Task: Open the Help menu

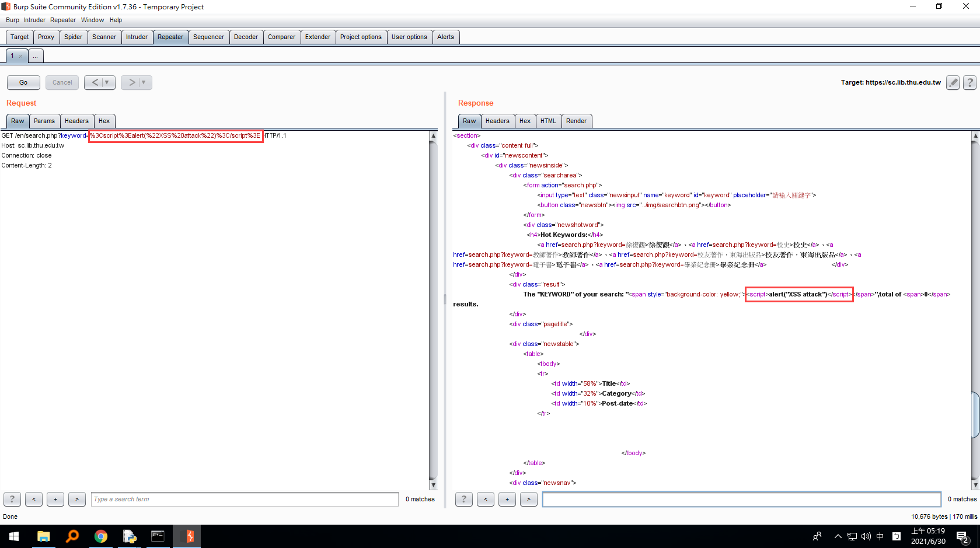Action: [x=116, y=20]
